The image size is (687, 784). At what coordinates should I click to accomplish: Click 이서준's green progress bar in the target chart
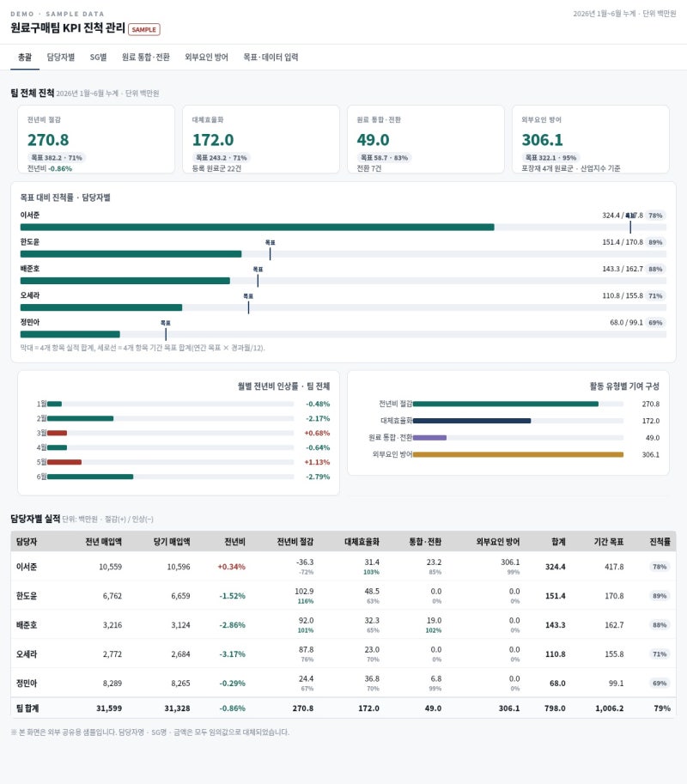[x=257, y=227]
